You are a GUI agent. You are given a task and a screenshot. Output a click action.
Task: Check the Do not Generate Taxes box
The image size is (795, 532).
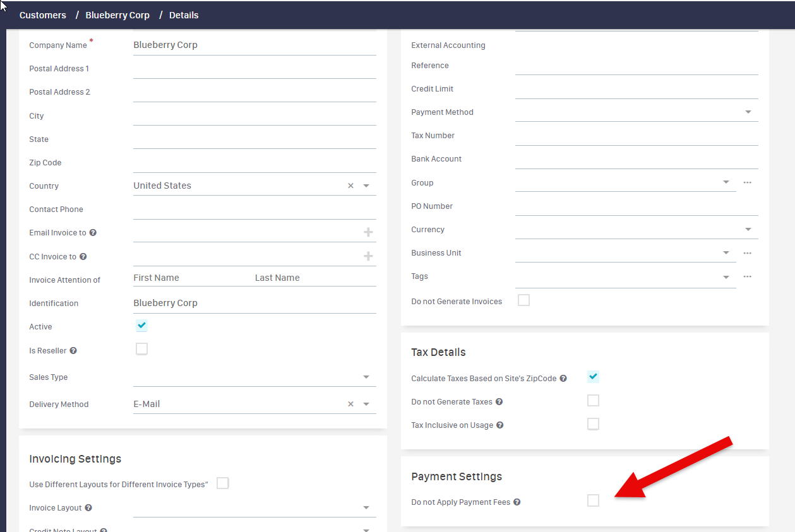point(593,401)
